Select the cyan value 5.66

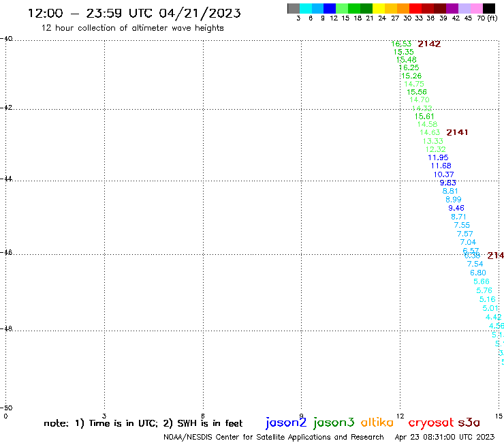point(482,281)
